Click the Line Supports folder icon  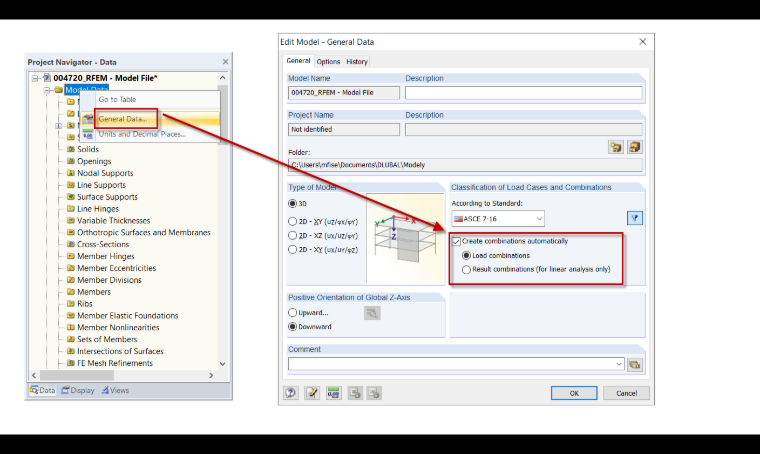tap(71, 185)
